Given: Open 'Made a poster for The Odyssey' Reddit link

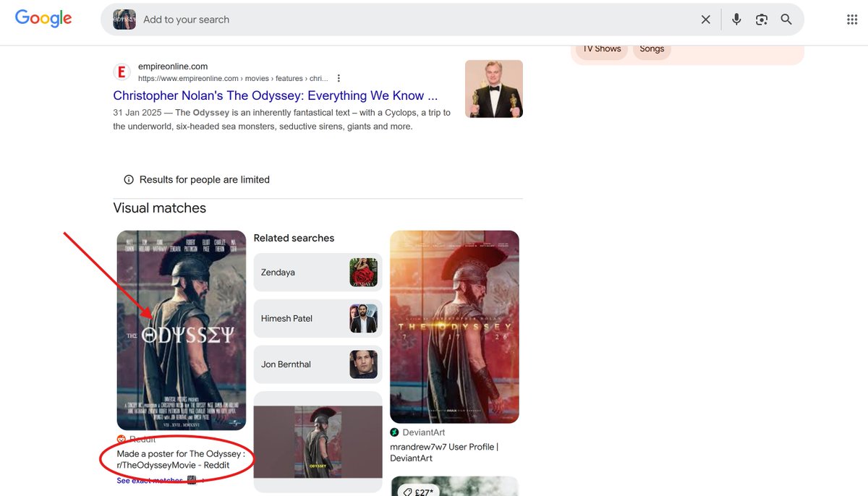Looking at the screenshot, I should pos(181,459).
